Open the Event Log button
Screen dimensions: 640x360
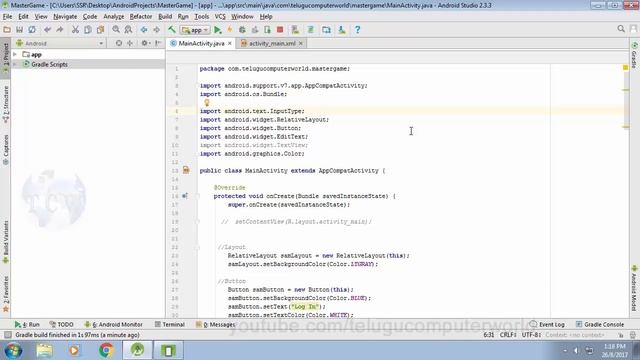click(x=547, y=324)
